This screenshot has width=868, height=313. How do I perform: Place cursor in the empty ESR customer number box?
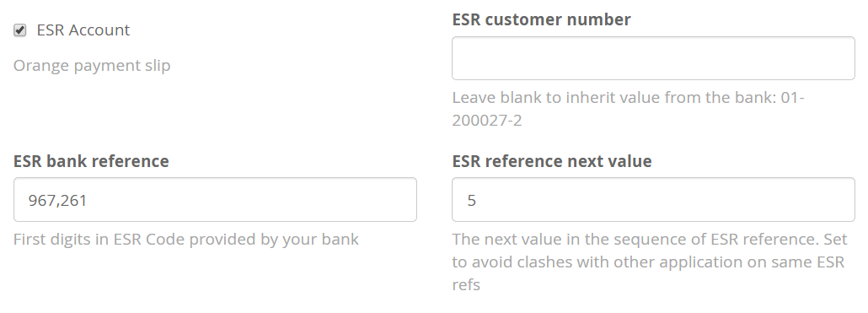pos(653,58)
